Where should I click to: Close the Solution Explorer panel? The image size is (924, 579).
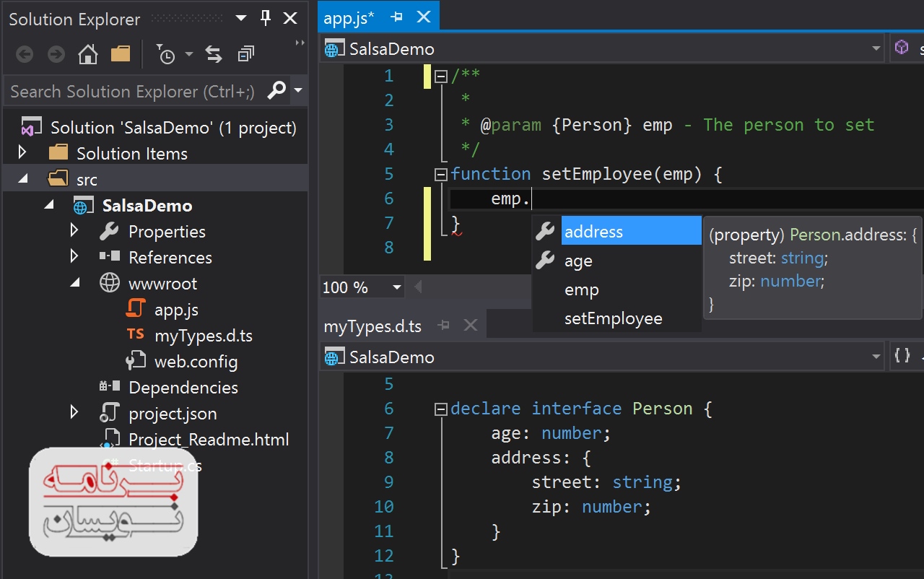[290, 18]
